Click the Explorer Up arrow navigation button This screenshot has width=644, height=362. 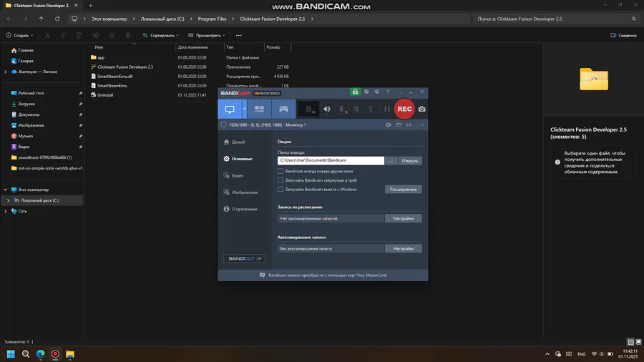pyautogui.click(x=41, y=19)
